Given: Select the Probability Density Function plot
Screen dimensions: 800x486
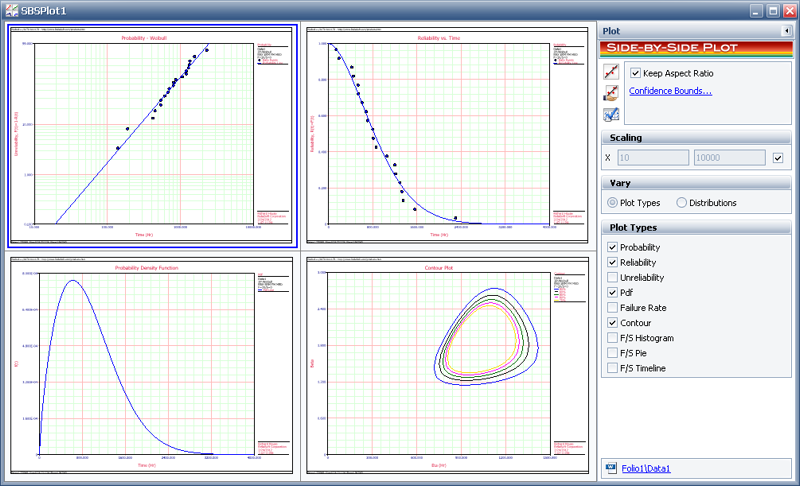Looking at the screenshot, I should (150, 365).
